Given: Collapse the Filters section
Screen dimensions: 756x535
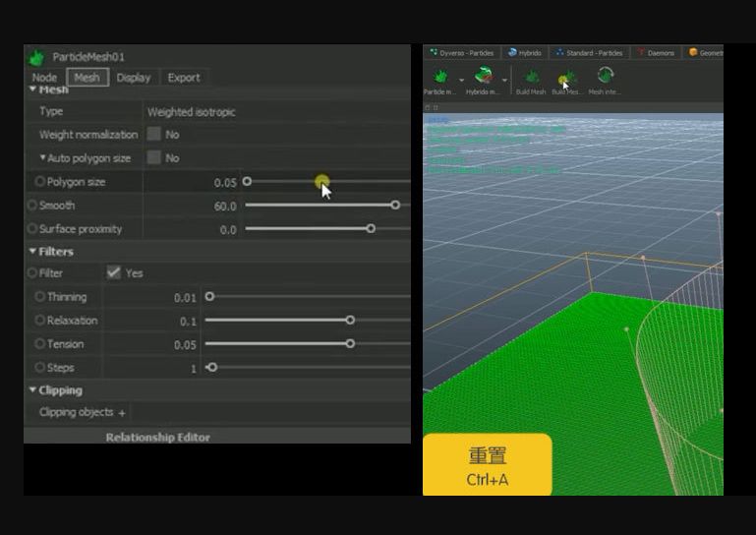Looking at the screenshot, I should pyautogui.click(x=32, y=252).
